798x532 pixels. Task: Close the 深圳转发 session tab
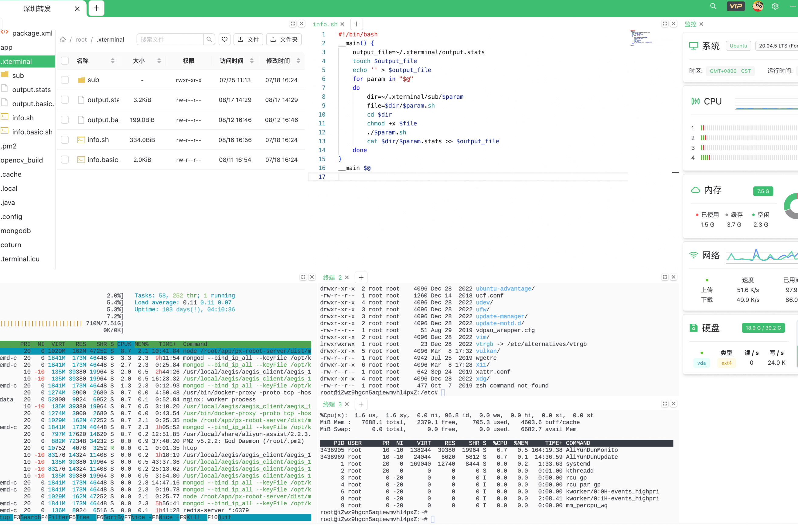tap(77, 9)
